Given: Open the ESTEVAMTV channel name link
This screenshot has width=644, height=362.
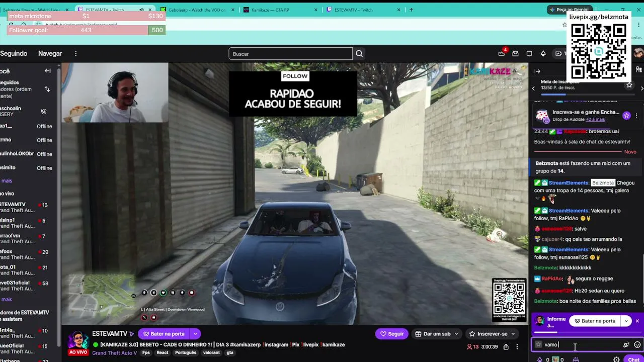Looking at the screenshot, I should click(x=110, y=334).
